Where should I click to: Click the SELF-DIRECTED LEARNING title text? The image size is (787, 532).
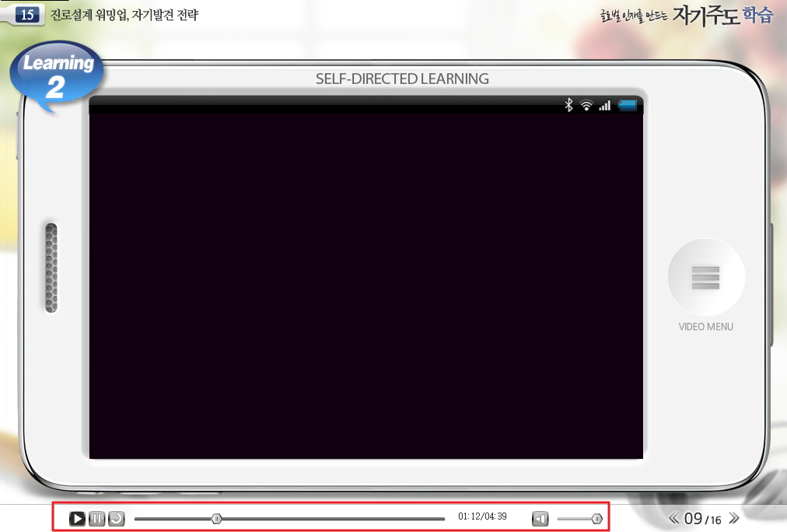tap(402, 79)
